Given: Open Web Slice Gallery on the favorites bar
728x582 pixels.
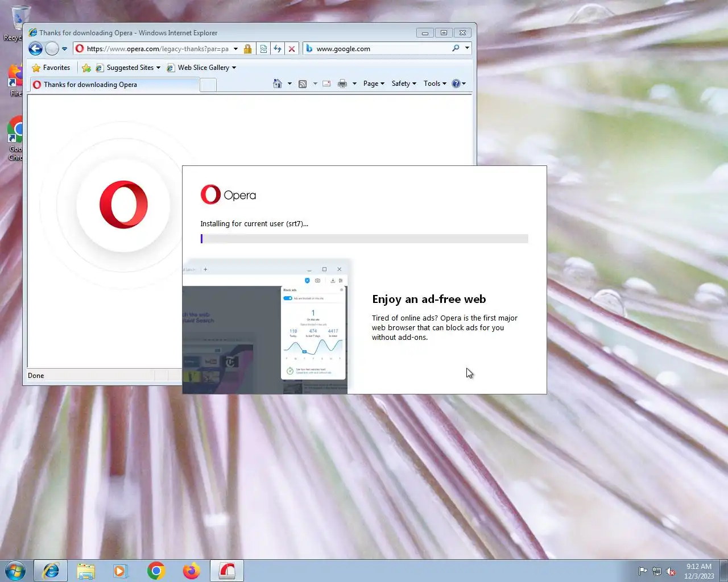Looking at the screenshot, I should [x=201, y=68].
